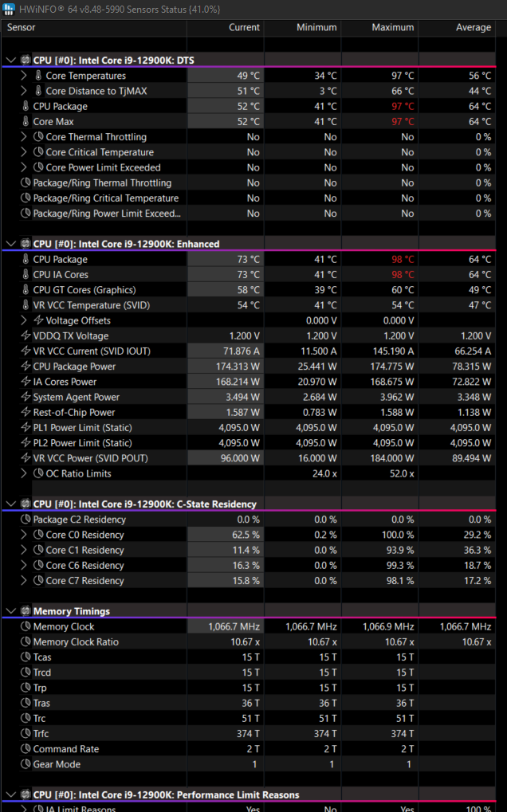Viewport: 507px width, 812px height.
Task: Expand the Core Thermal Throttling row
Action: pyautogui.click(x=24, y=137)
